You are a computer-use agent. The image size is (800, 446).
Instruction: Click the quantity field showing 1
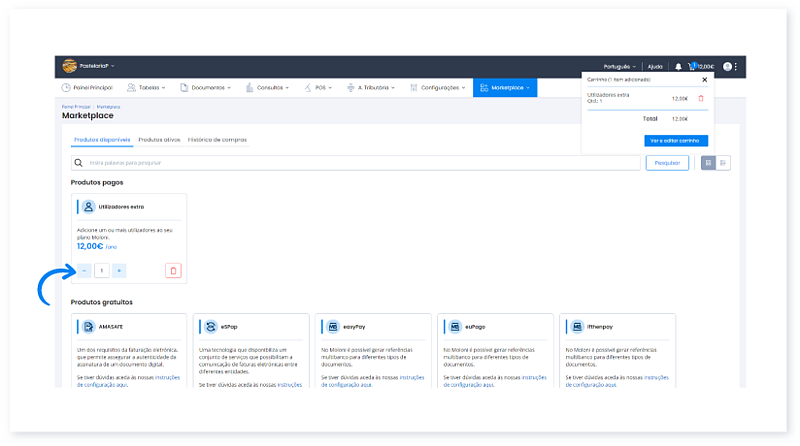(x=102, y=270)
